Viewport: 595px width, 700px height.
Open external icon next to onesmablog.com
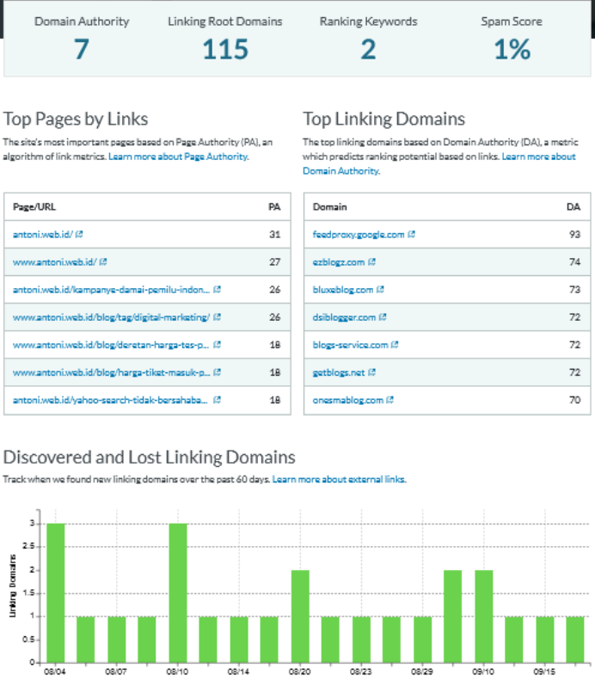[x=390, y=400]
